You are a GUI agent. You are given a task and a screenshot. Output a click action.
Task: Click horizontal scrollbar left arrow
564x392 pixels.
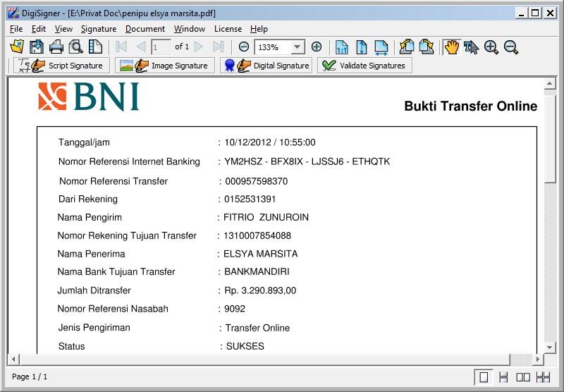pos(13,360)
